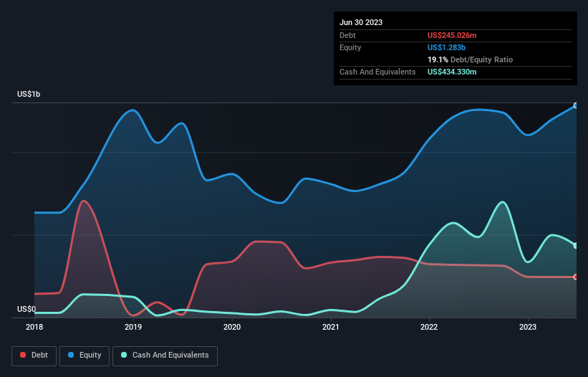Click the blue Equity endpoint marker

tap(576, 105)
